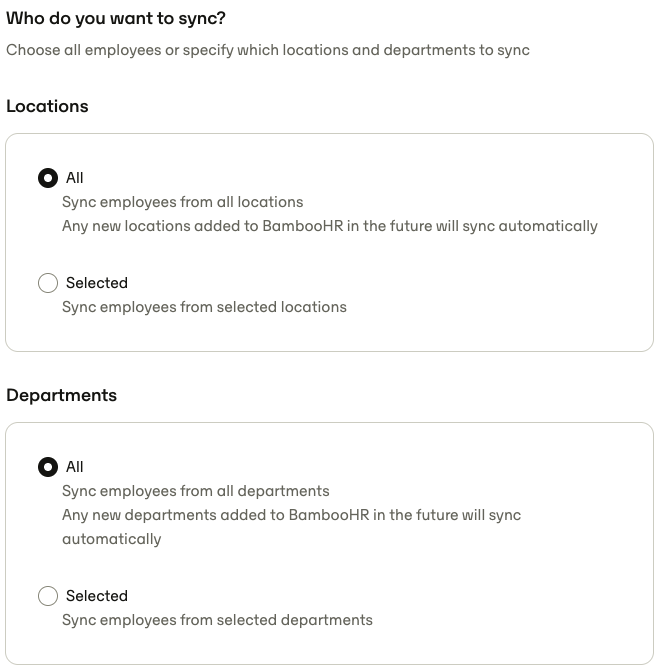655x665 pixels.
Task: Choose the Selected radio button under Departments
Action: [x=48, y=596]
